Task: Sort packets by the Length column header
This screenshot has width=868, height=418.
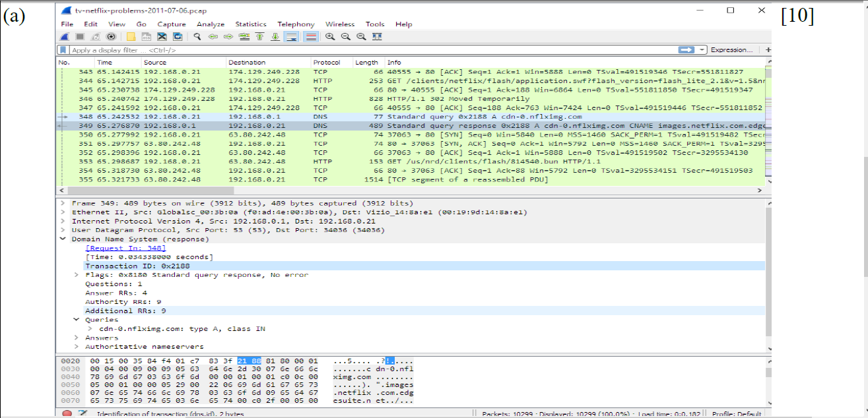Action: pyautogui.click(x=368, y=63)
